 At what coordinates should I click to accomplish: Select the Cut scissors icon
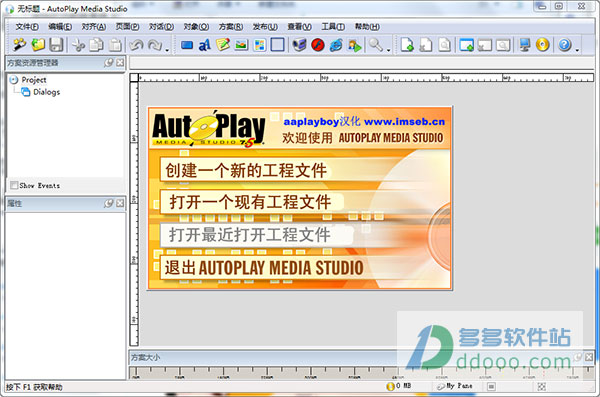point(78,45)
